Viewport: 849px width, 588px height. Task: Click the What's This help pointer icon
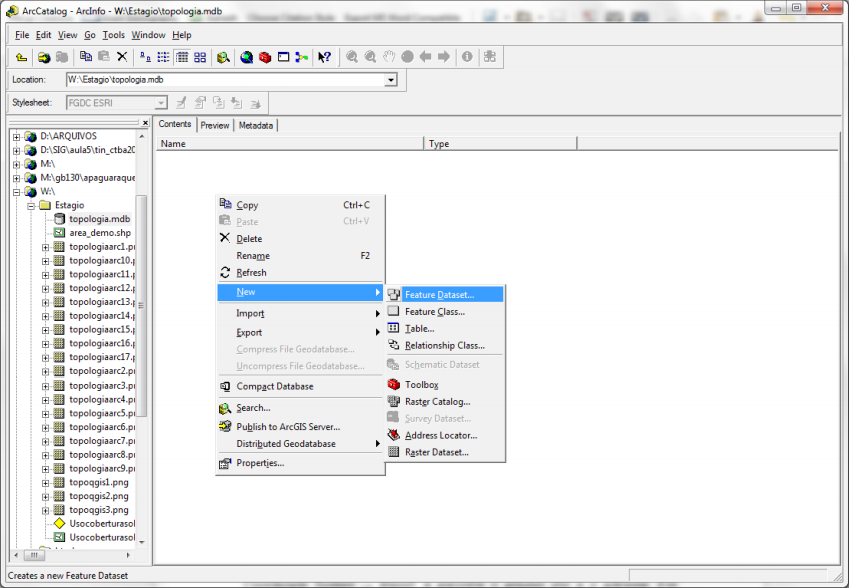(x=324, y=57)
